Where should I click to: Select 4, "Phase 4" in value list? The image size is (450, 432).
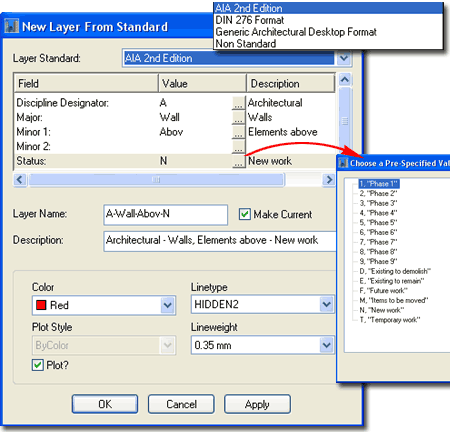coord(378,213)
